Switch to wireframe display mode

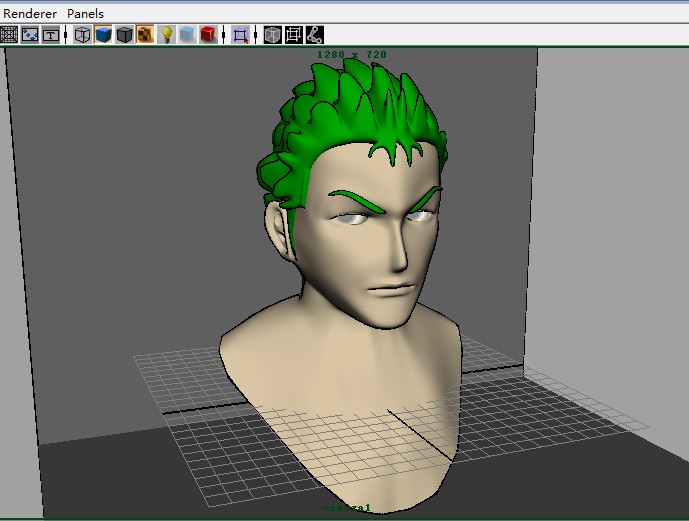pyautogui.click(x=82, y=35)
